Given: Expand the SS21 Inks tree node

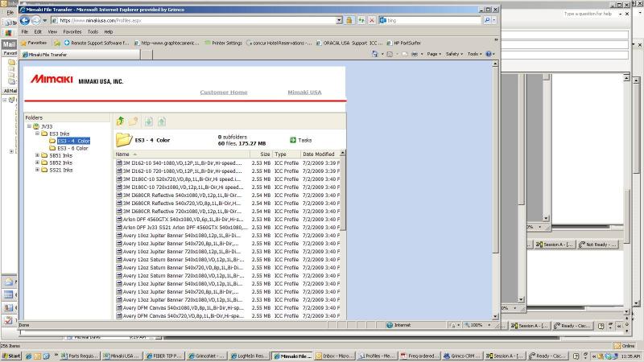Looking at the screenshot, I should (x=37, y=170).
